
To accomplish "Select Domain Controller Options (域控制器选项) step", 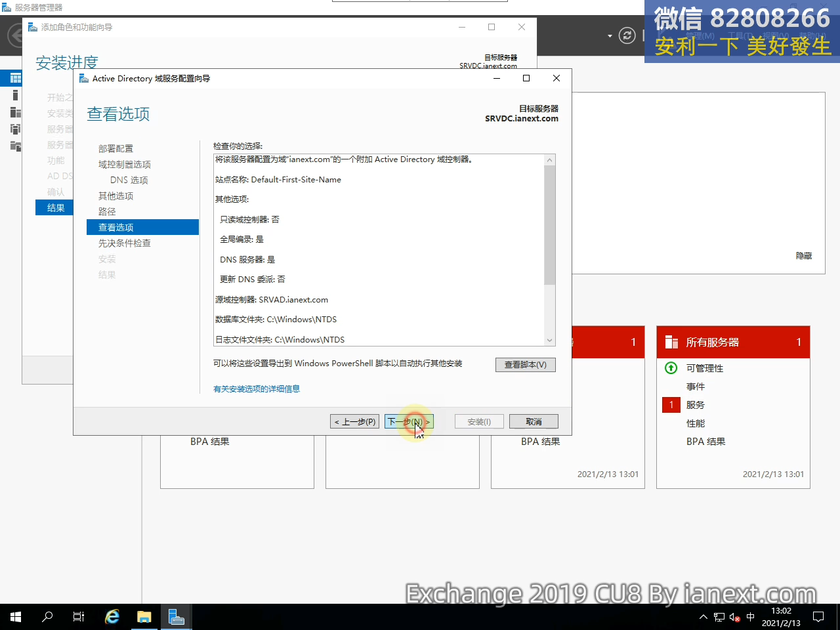I will click(125, 165).
